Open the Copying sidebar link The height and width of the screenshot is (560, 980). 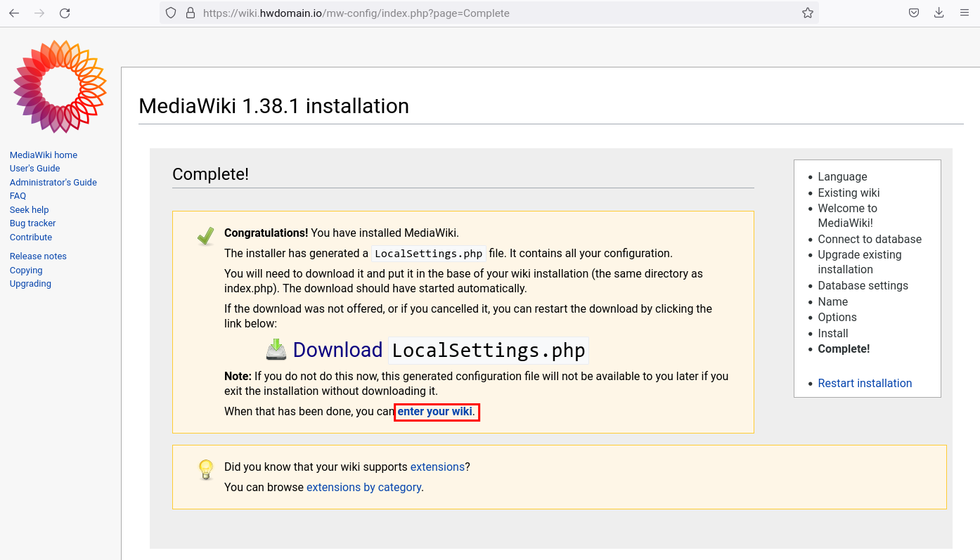[26, 271]
